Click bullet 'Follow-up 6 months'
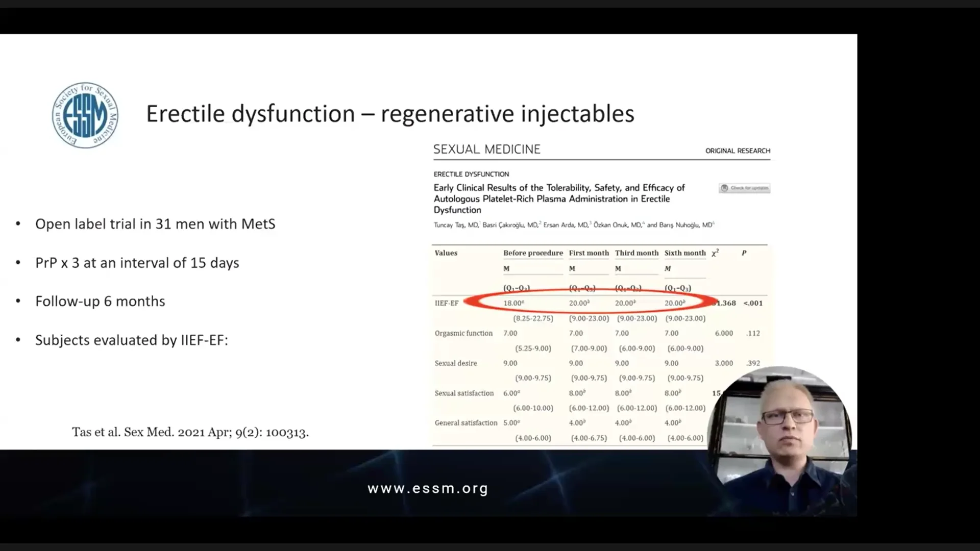The width and height of the screenshot is (980, 551). [100, 302]
